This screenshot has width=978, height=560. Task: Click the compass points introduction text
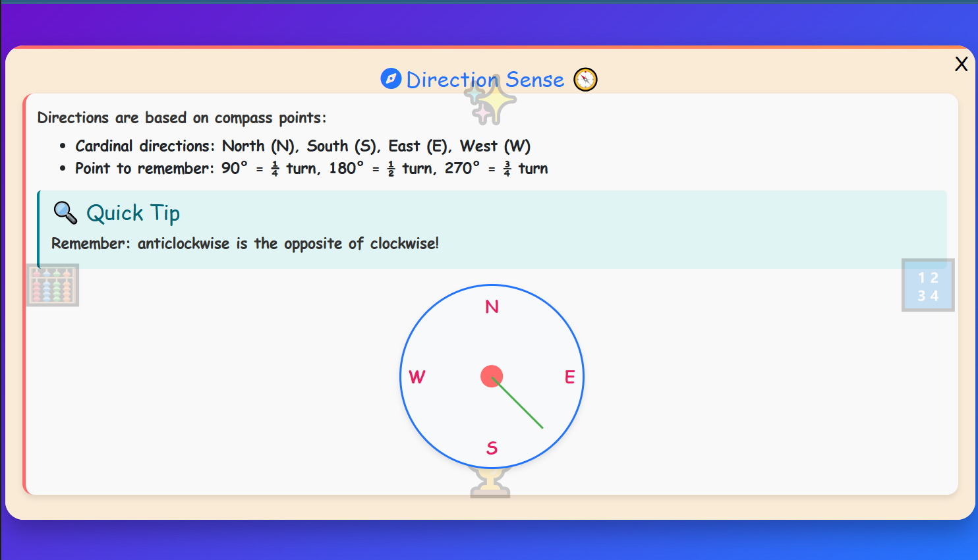[182, 118]
